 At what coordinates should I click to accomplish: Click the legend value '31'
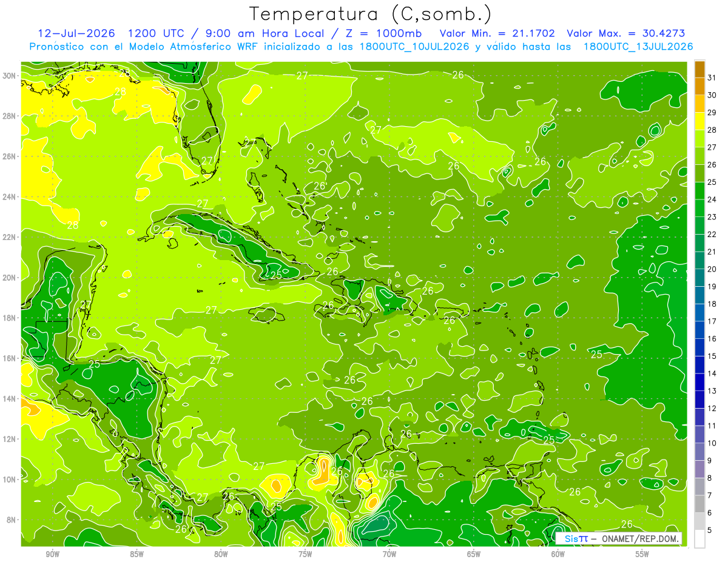[712, 78]
